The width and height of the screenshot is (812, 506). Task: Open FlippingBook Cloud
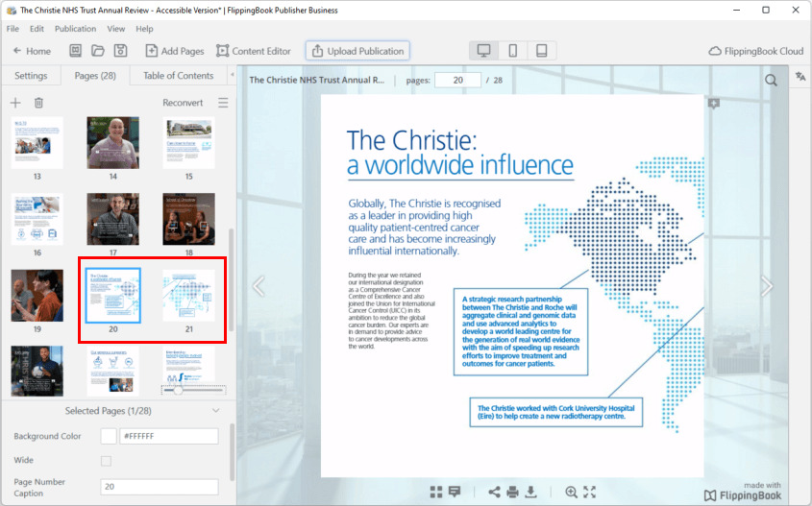coord(756,51)
